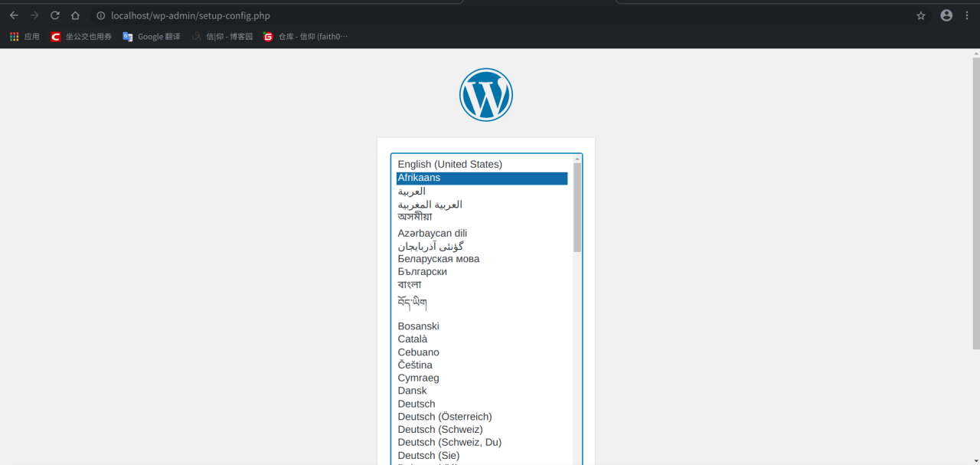980x465 pixels.
Task: Bookmark the page using the star icon
Action: (920, 15)
